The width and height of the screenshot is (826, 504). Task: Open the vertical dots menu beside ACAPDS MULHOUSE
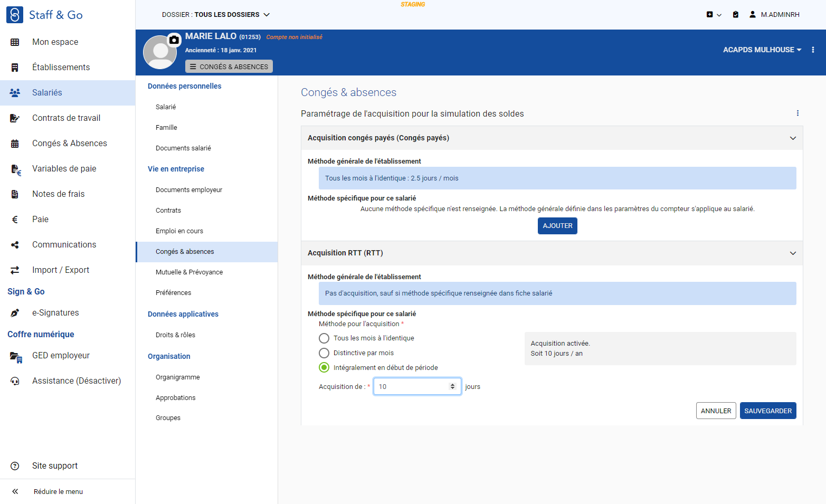click(813, 50)
